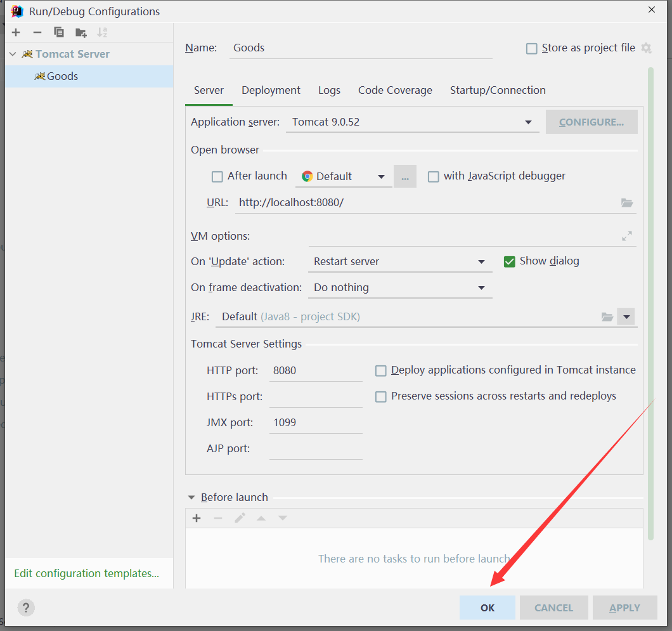Open help with question mark button

[26, 608]
